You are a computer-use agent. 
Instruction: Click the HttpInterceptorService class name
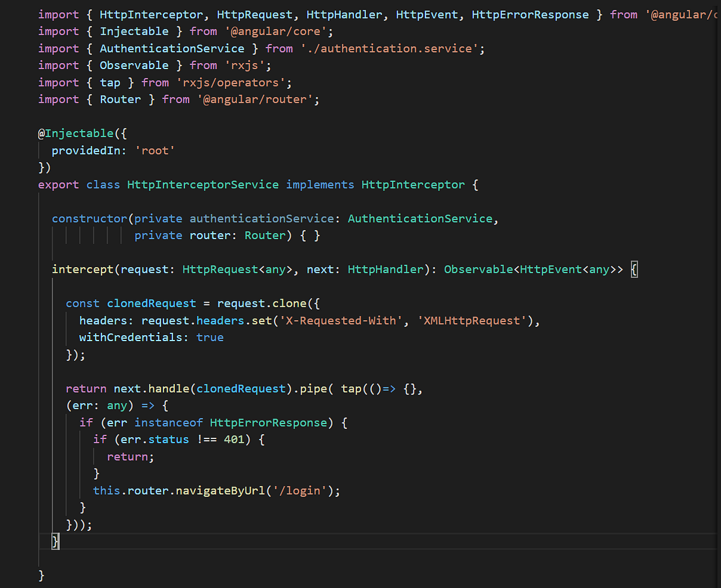point(202,184)
